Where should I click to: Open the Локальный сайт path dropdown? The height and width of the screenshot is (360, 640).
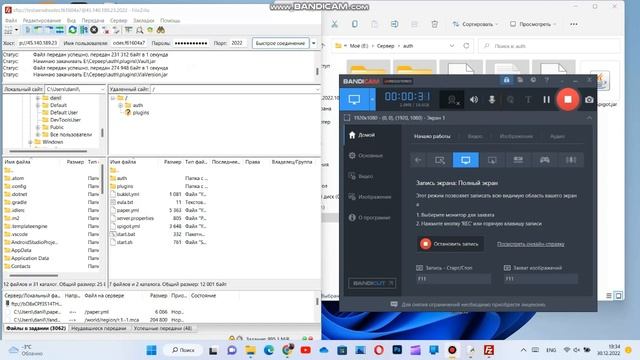[x=102, y=89]
